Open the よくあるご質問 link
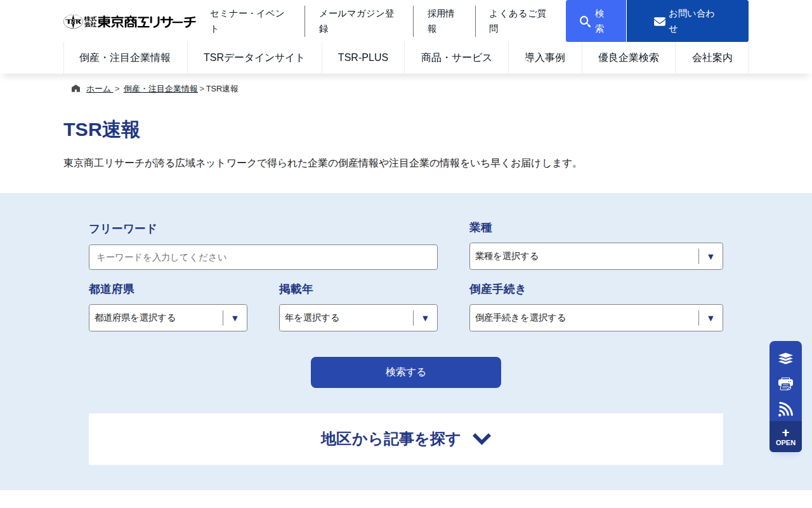The height and width of the screenshot is (508, 812). pyautogui.click(x=517, y=21)
